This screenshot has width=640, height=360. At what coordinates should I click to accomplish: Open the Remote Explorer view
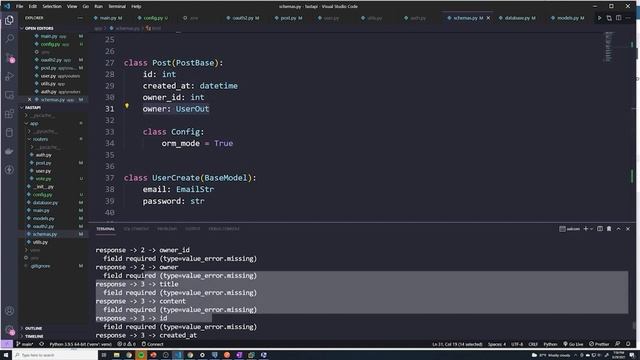point(9,95)
